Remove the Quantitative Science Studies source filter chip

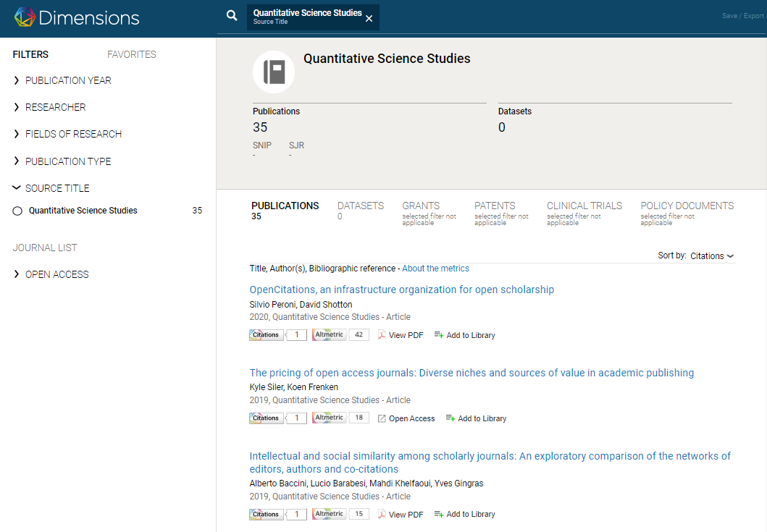coord(369,18)
